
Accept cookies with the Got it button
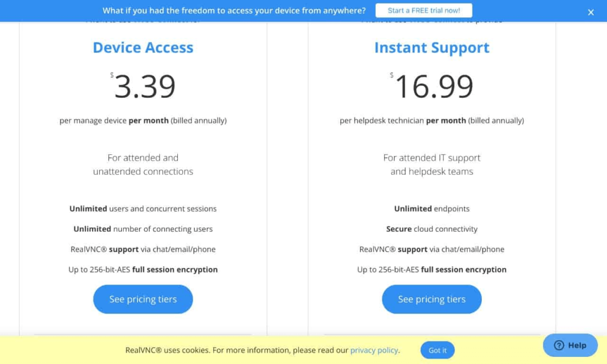[x=437, y=350]
